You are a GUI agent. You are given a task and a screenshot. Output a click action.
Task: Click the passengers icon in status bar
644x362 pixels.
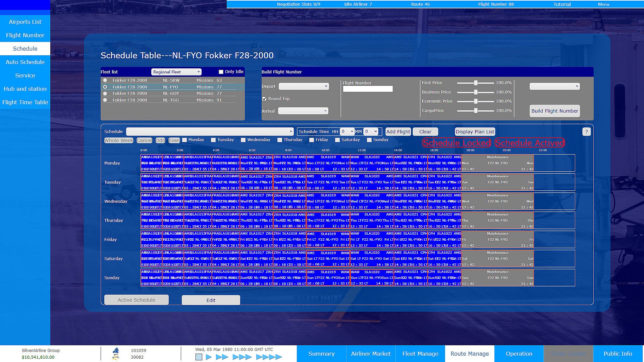pos(116,351)
